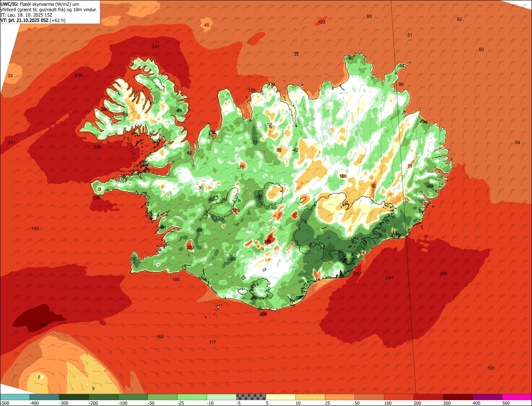Viewport: 532px width, 406px height.
Task: Click the legend swatch between 200 and 300
Action: coord(428,397)
